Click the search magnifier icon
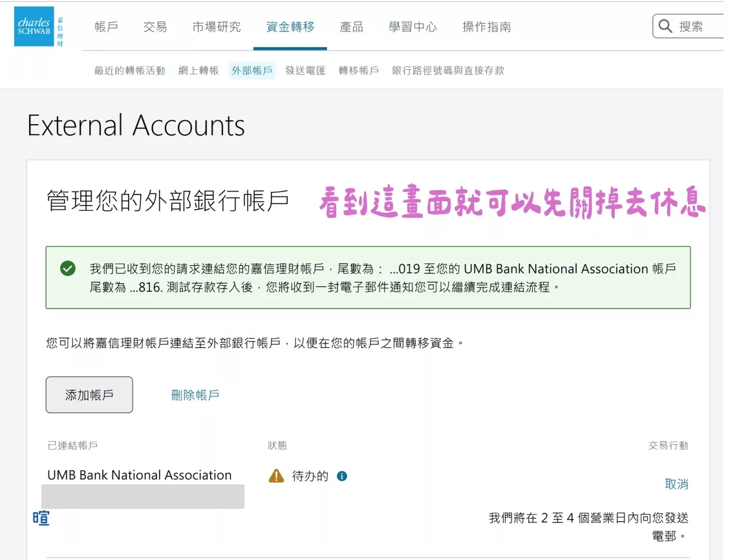730x560 pixels. click(665, 27)
